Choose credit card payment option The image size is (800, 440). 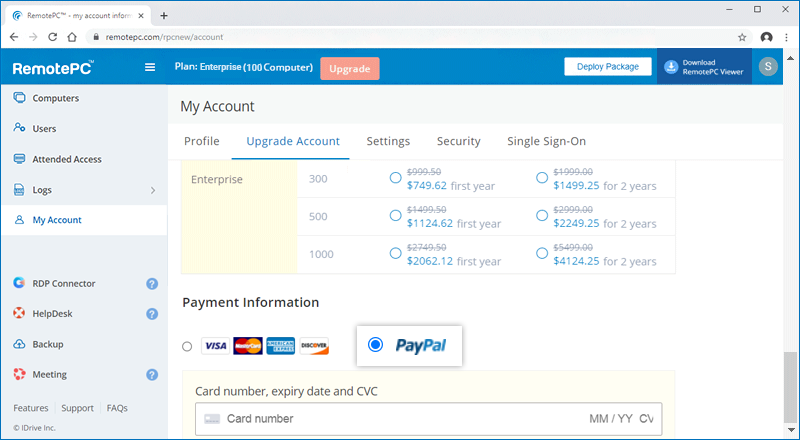[187, 347]
